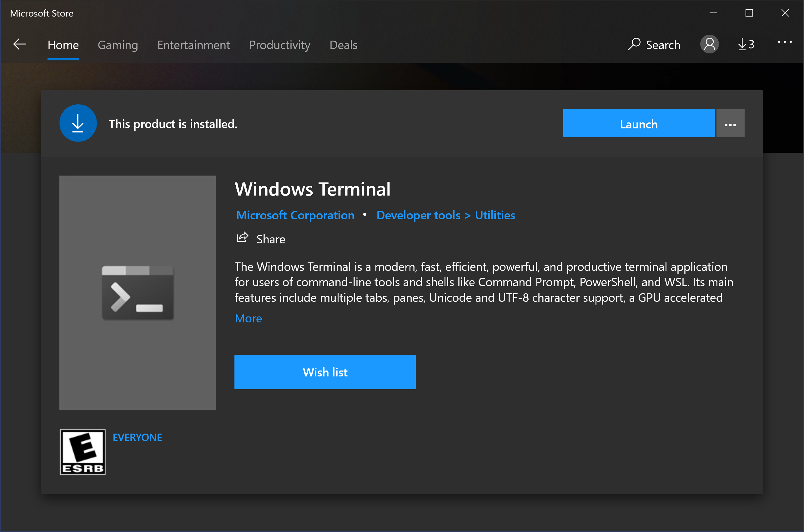Switch to the Gaming tab
The width and height of the screenshot is (804, 532).
pyautogui.click(x=118, y=45)
